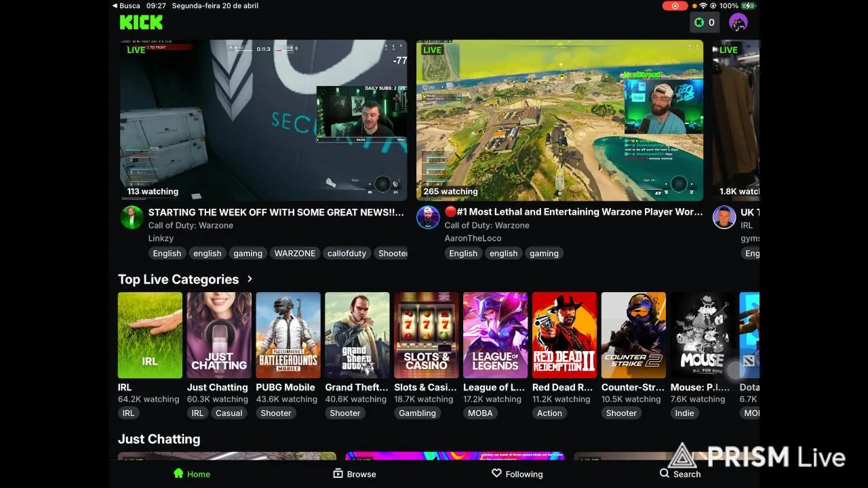Switch to the Following tab
The height and width of the screenshot is (488, 868).
(x=517, y=474)
